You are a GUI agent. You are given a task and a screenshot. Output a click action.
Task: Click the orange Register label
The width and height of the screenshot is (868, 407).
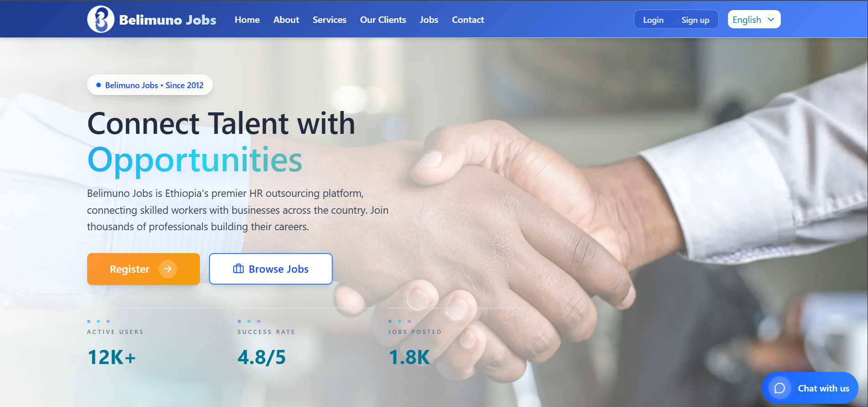coord(130,269)
